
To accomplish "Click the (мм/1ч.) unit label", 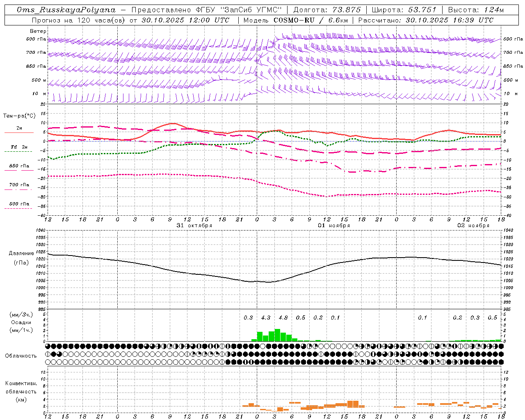I will [21, 330].
